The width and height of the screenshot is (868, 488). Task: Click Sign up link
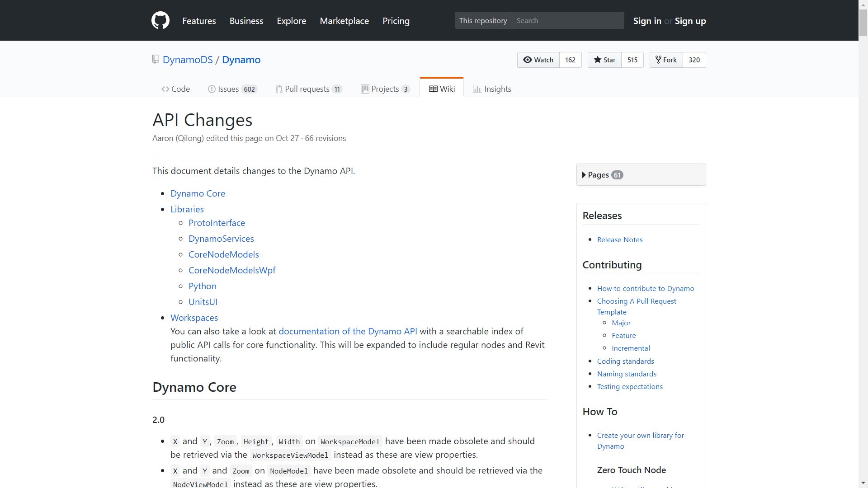(690, 21)
